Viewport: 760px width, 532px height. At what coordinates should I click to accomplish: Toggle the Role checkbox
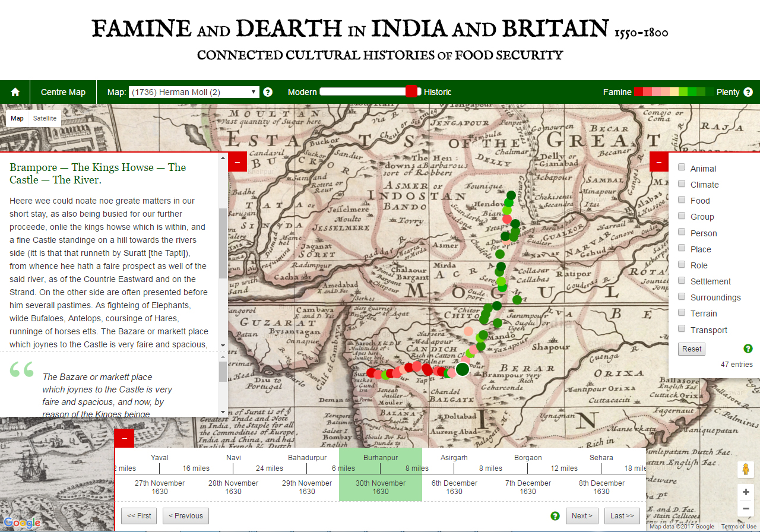click(682, 265)
